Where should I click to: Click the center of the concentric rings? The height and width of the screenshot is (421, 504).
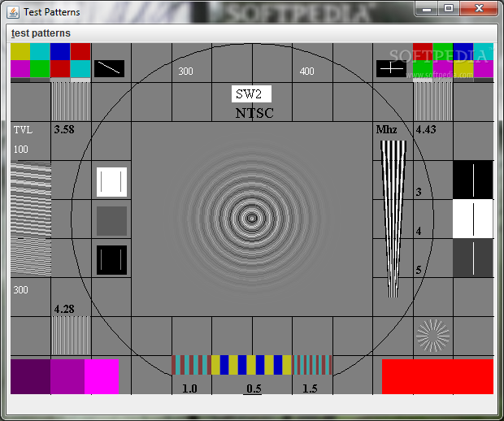pos(252,219)
